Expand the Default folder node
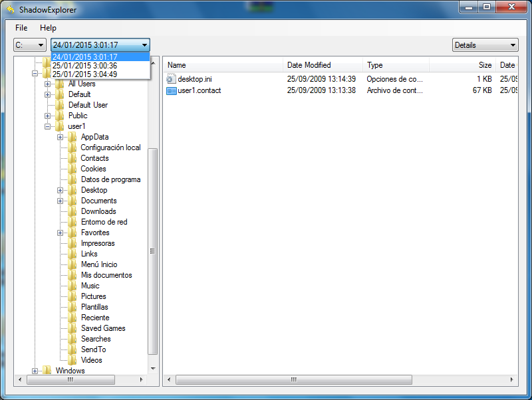Viewport: 532px width, 400px height. point(47,94)
